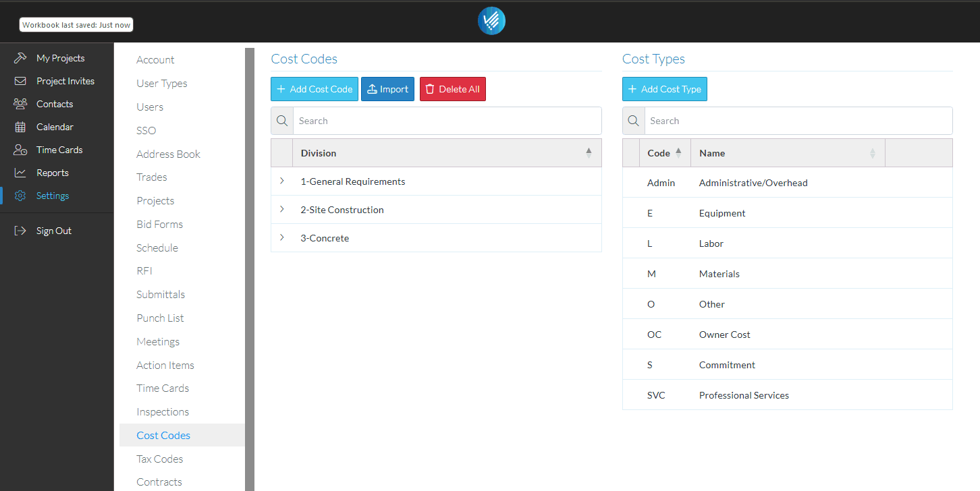Click the app logo in top bar
The height and width of the screenshot is (491, 980).
pyautogui.click(x=491, y=21)
